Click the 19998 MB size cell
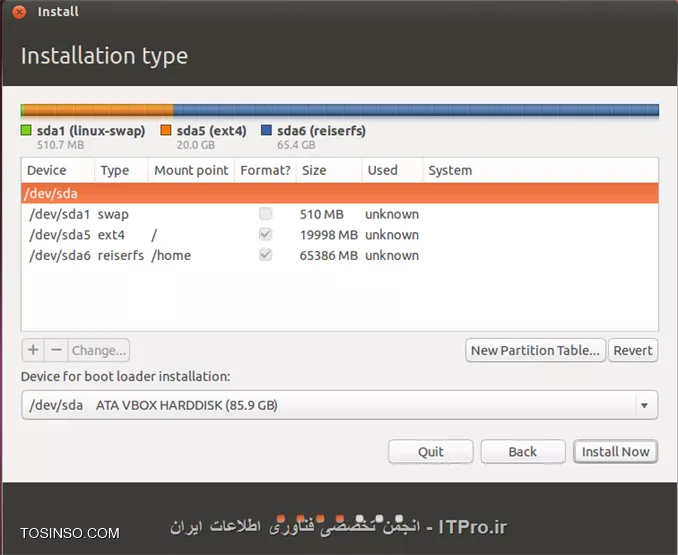This screenshot has height=555, width=678. click(329, 235)
